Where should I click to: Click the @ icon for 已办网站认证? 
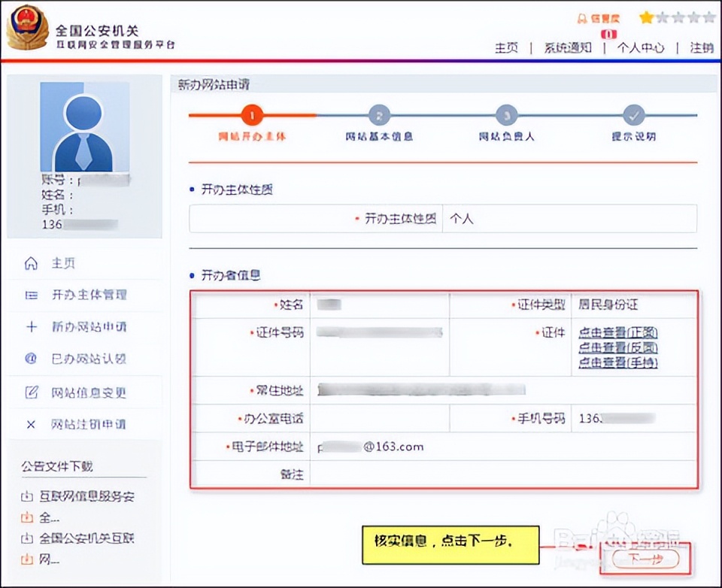30,359
